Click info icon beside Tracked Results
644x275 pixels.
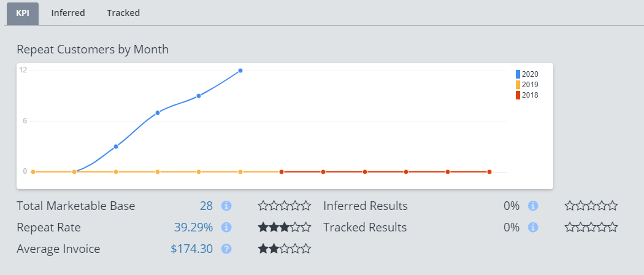coord(533,228)
